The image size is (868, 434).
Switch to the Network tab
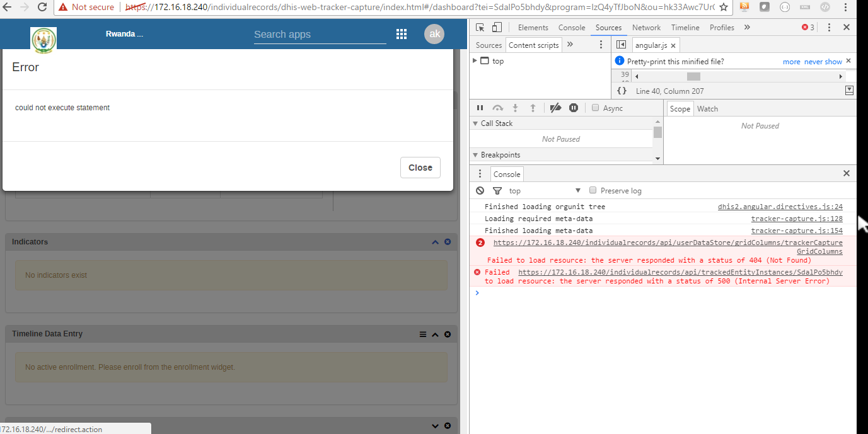(646, 28)
